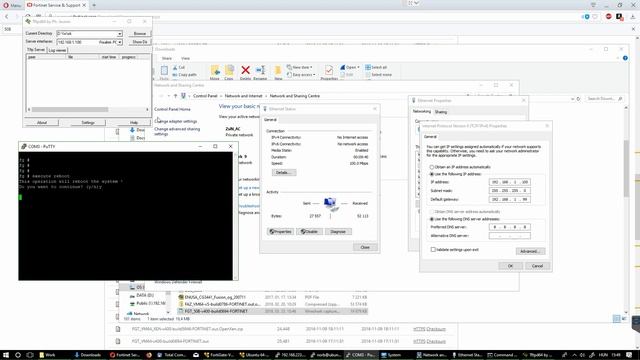Click Properties button in Ethernet Status
This screenshot has height=360, width=640.
(x=280, y=231)
